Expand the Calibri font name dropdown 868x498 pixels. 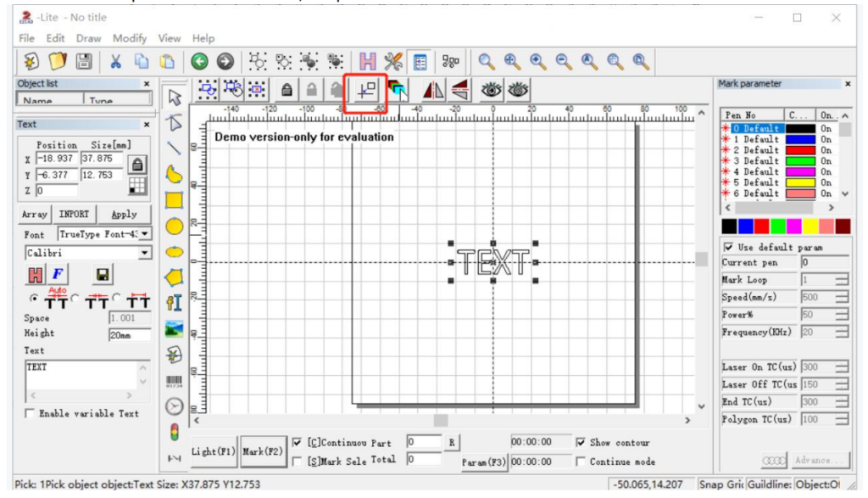click(144, 253)
